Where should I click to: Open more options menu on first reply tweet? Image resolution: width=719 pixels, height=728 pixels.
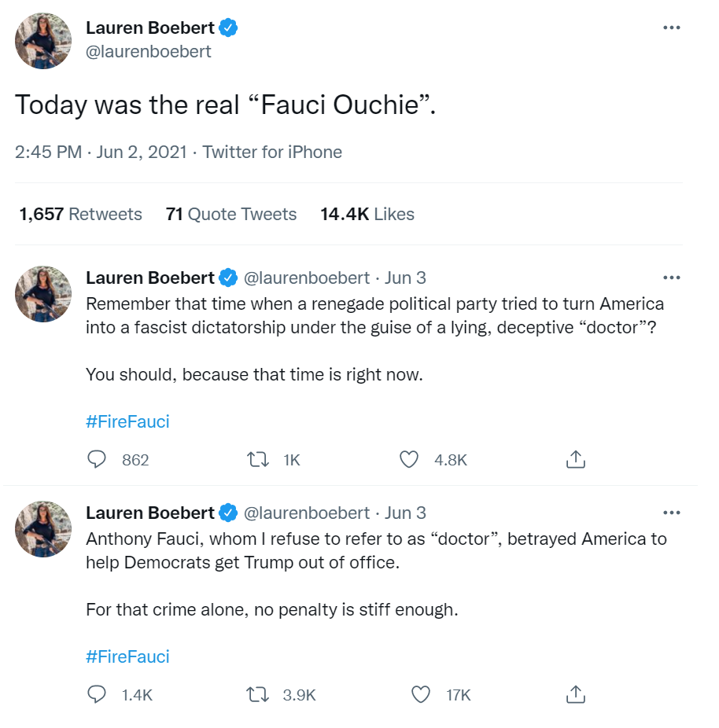[671, 278]
